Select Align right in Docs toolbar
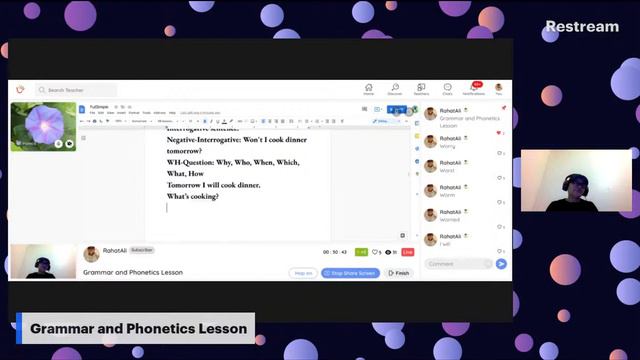640x360 pixels. tap(276, 121)
